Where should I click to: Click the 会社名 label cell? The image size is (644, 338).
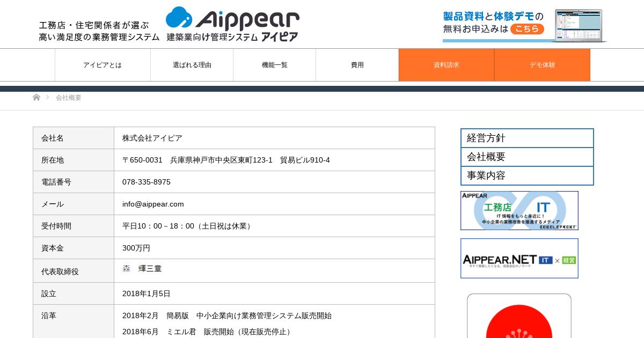(x=74, y=138)
